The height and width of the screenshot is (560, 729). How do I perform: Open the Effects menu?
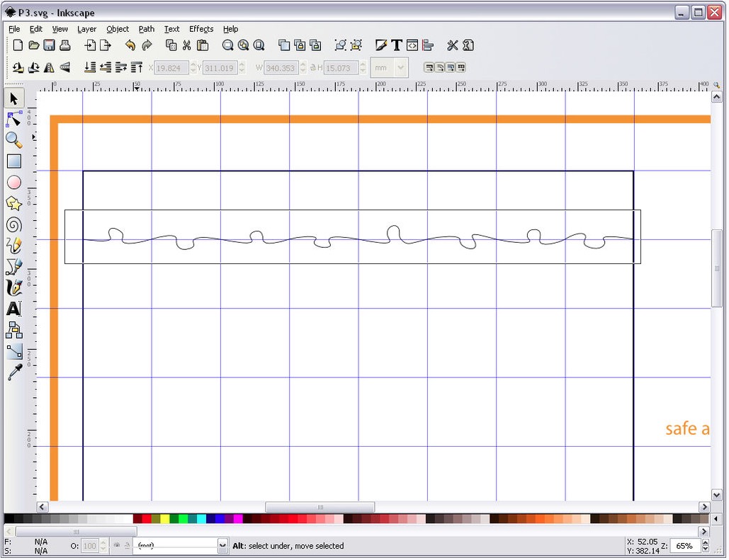tap(201, 29)
